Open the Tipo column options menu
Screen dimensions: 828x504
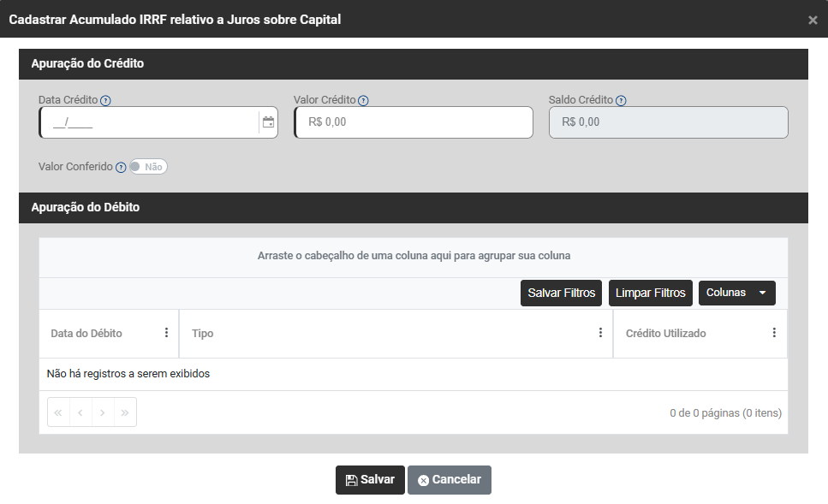[600, 333]
